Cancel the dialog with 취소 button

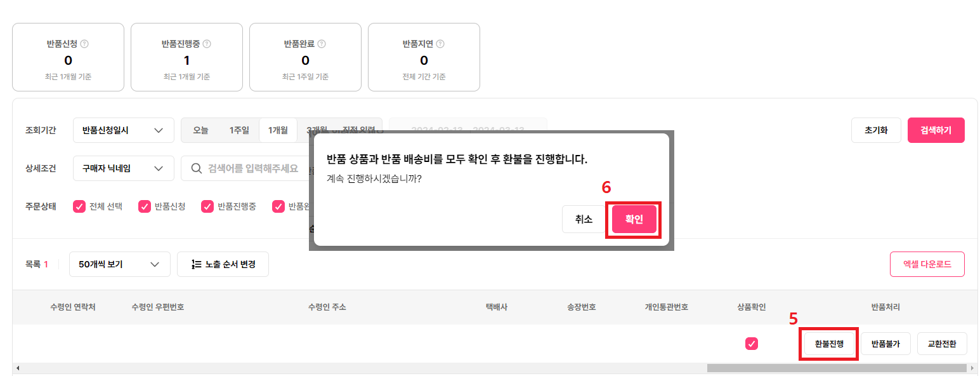(x=584, y=219)
